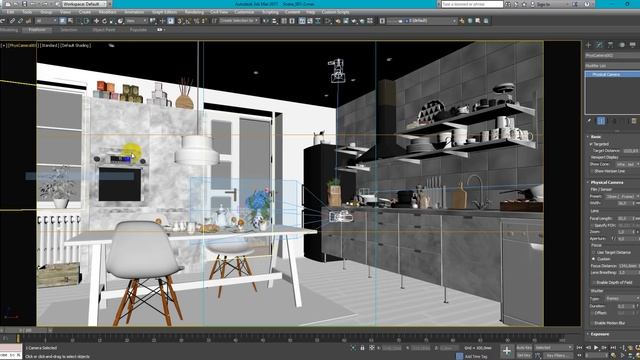Viewport: 640px width, 360px height.
Task: Select the Select and Move tool
Action: pyautogui.click(x=96, y=21)
